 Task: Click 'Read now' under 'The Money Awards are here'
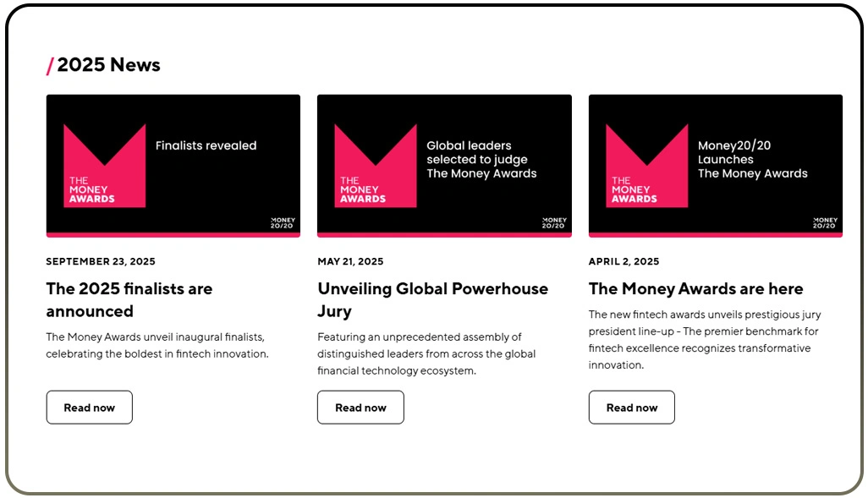coord(631,407)
